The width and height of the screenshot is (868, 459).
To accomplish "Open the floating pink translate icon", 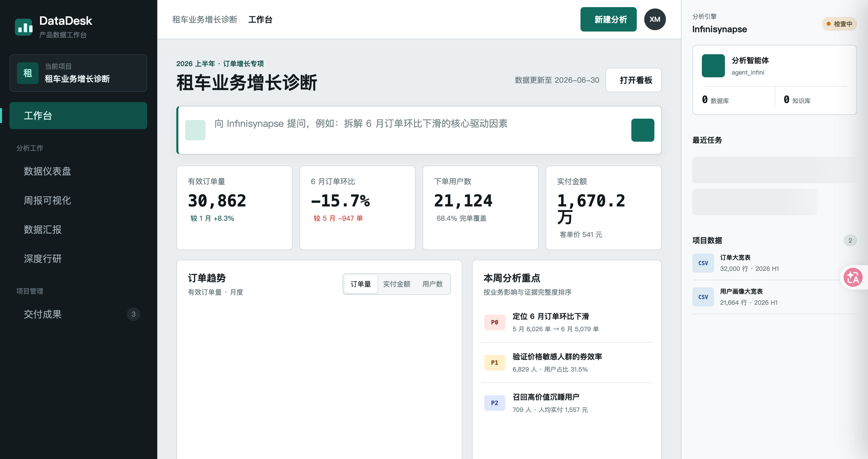I will (853, 277).
